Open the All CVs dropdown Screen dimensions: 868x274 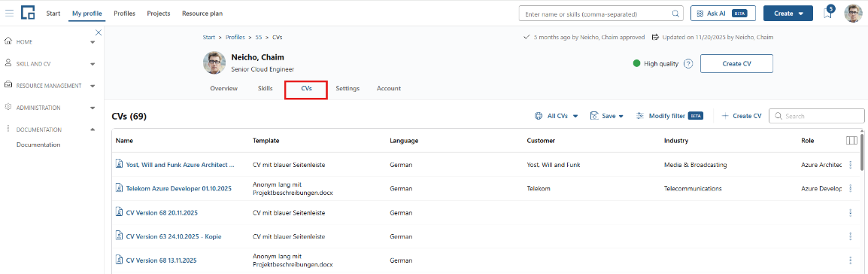pyautogui.click(x=557, y=116)
